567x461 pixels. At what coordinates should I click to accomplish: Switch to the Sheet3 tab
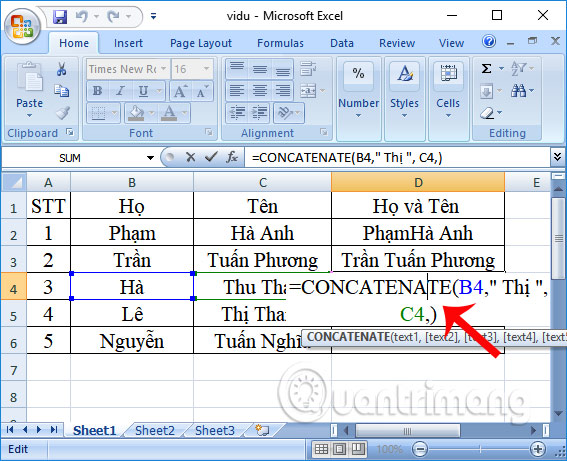[x=215, y=431]
